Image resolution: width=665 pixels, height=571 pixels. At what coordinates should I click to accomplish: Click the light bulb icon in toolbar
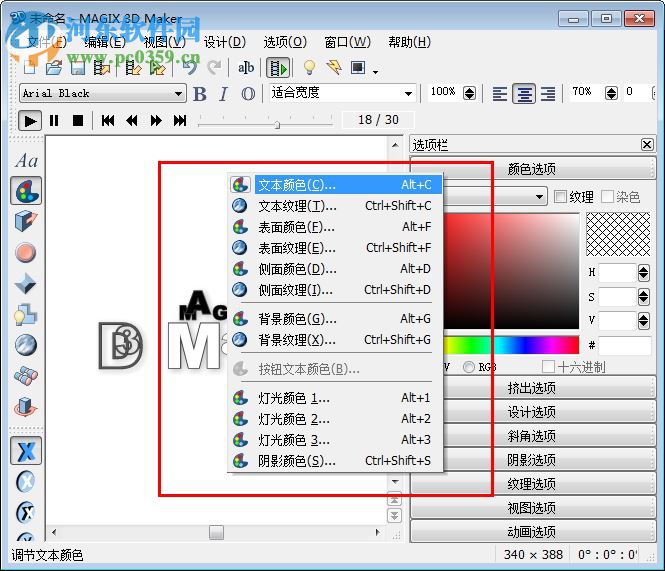tap(310, 67)
